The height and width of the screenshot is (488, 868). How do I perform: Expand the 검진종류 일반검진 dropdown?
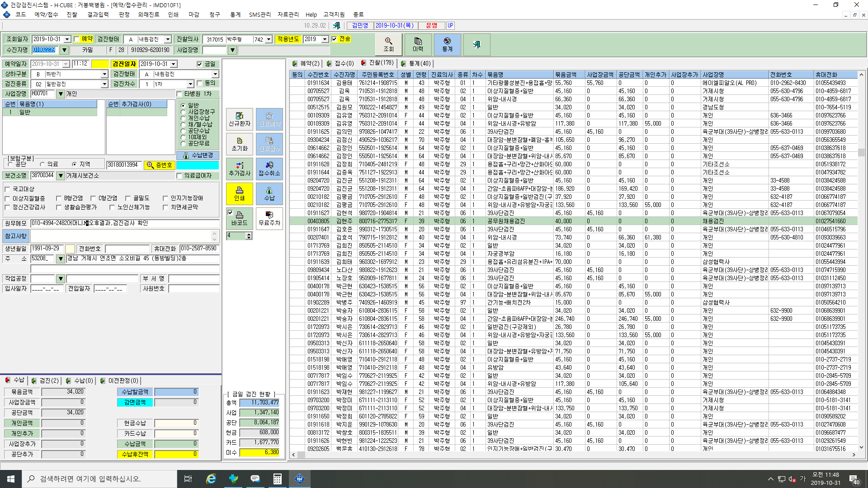click(x=104, y=84)
